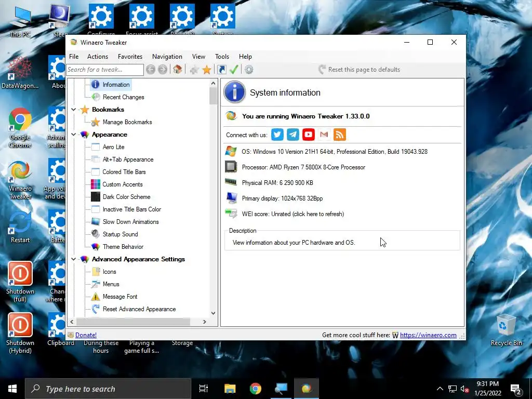Click the tree horizontal scroll right arrow
532x399 pixels.
[205, 322]
